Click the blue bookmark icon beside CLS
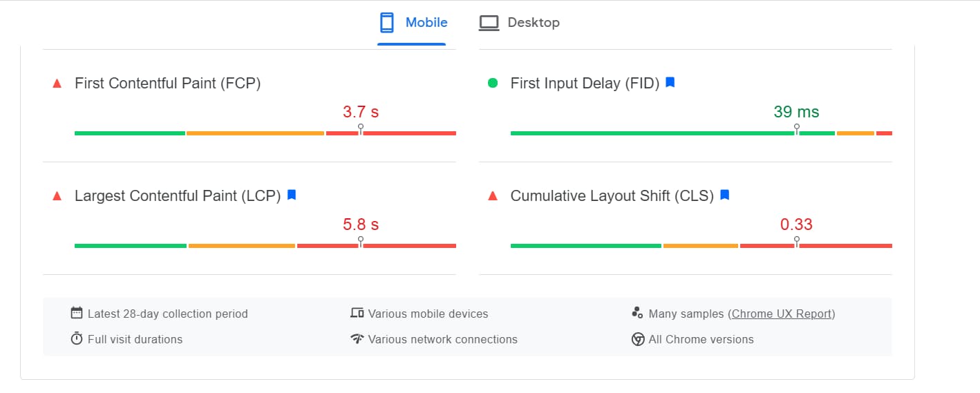The width and height of the screenshot is (980, 393). (x=724, y=195)
